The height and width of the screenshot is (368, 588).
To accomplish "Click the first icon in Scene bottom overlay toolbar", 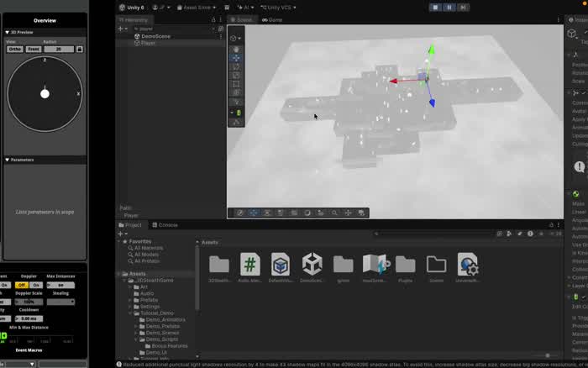I will (x=240, y=213).
